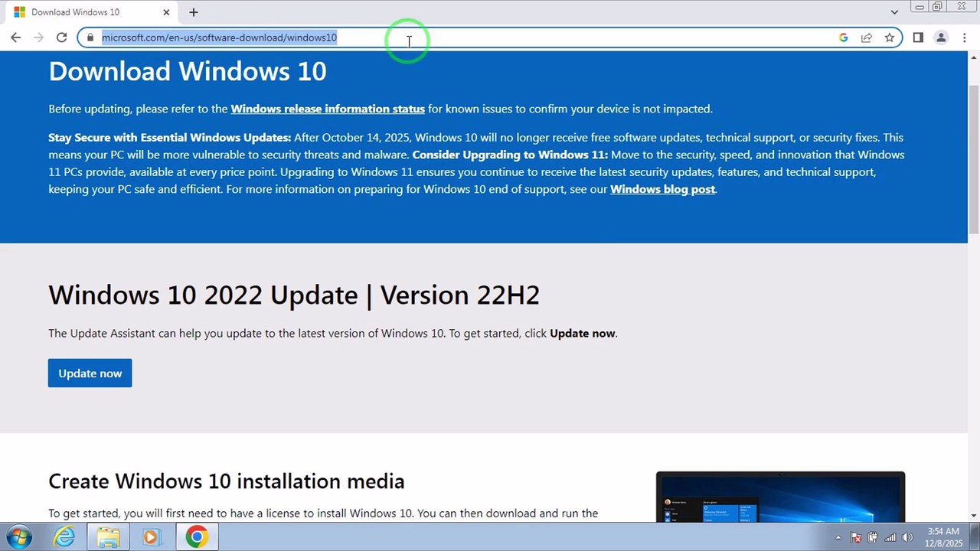This screenshot has width=980, height=551.
Task: Click the power plug tray icon
Action: [x=873, y=537]
